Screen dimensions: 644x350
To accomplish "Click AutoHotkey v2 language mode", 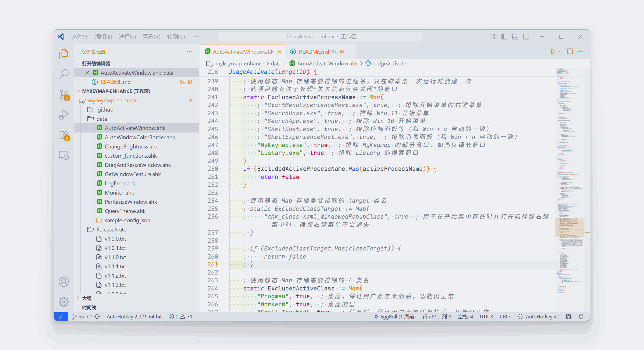I will point(542,316).
